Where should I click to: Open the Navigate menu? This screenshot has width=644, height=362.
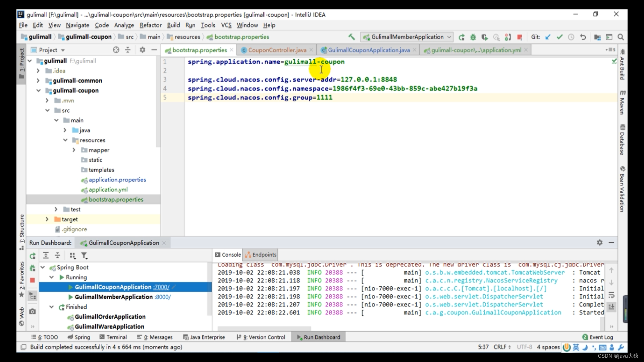(x=77, y=25)
